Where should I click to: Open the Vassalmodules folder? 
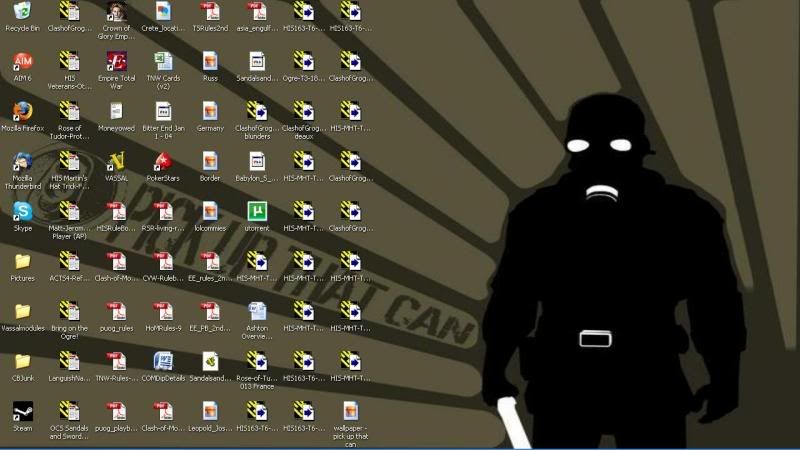[22, 311]
